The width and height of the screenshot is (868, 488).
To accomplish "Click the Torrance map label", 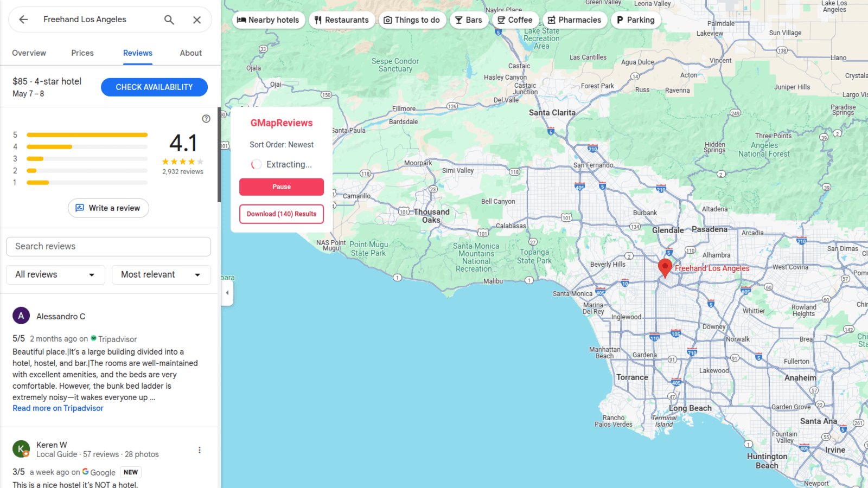I will coord(632,377).
